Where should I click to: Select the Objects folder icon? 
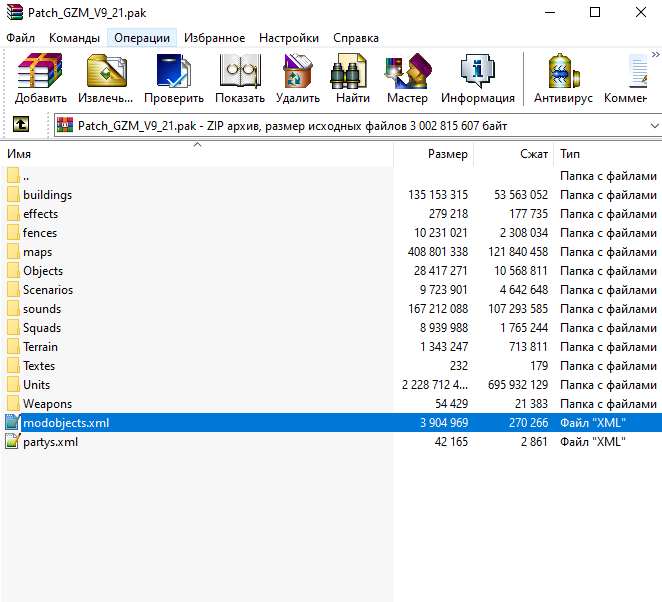(13, 271)
